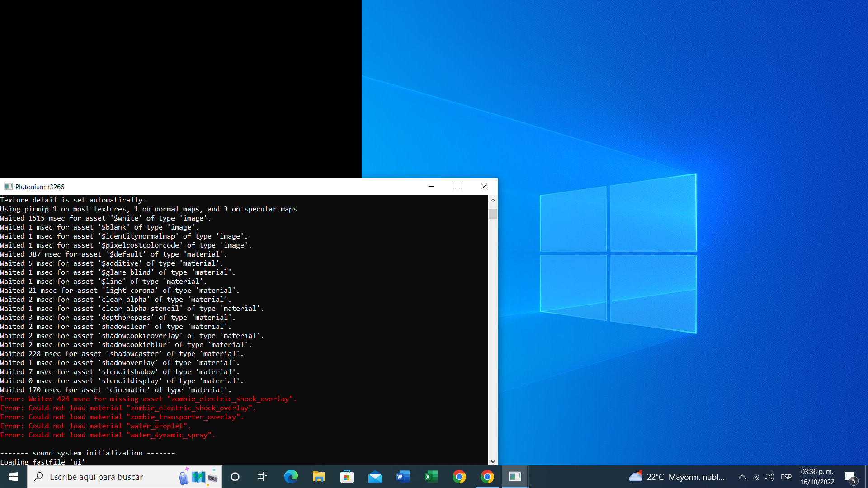The width and height of the screenshot is (868, 488).
Task: Minimize the Plutonium r3266 console
Action: tap(431, 187)
